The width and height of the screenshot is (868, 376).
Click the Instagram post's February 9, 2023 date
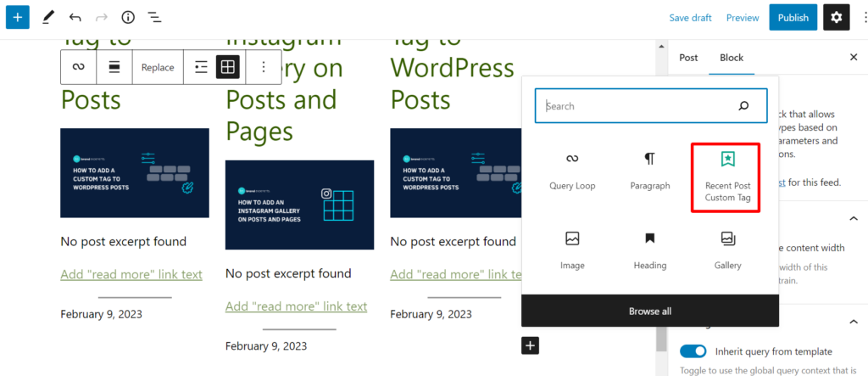pos(266,346)
